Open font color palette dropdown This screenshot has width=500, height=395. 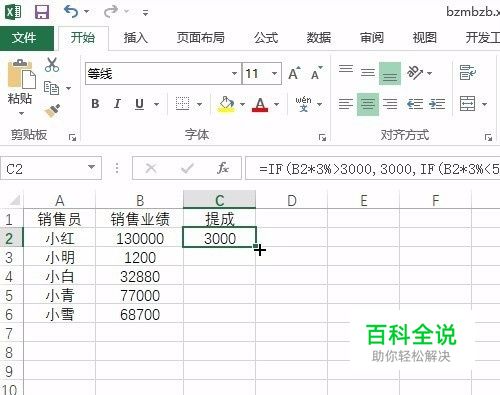point(276,104)
